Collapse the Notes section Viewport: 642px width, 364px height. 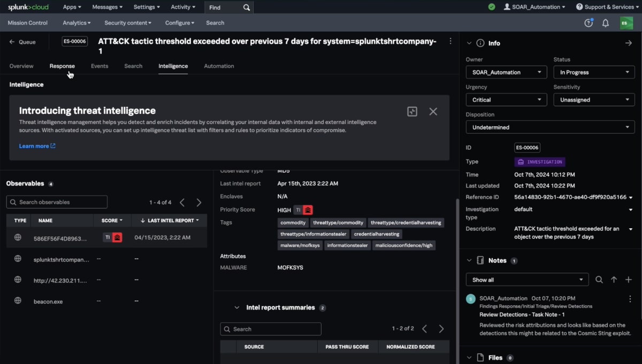tap(469, 261)
